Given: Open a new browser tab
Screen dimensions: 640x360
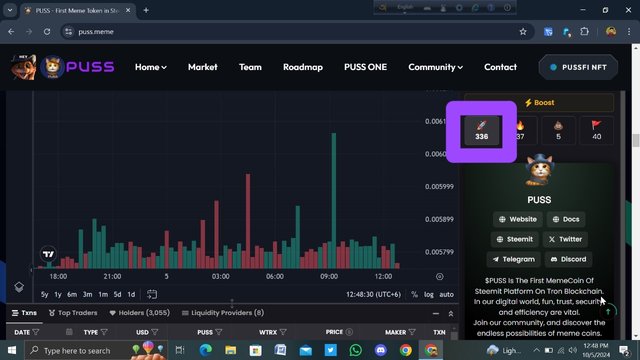Looking at the screenshot, I should click(146, 10).
